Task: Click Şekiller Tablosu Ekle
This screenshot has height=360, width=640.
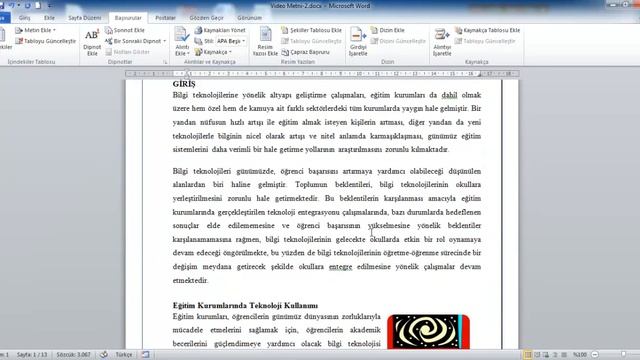Action: pyautogui.click(x=311, y=30)
